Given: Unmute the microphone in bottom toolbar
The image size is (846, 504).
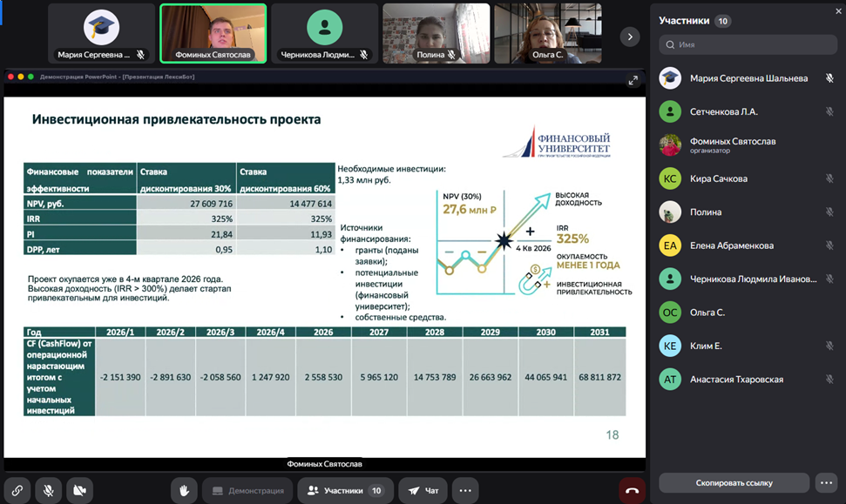Looking at the screenshot, I should click(x=49, y=490).
